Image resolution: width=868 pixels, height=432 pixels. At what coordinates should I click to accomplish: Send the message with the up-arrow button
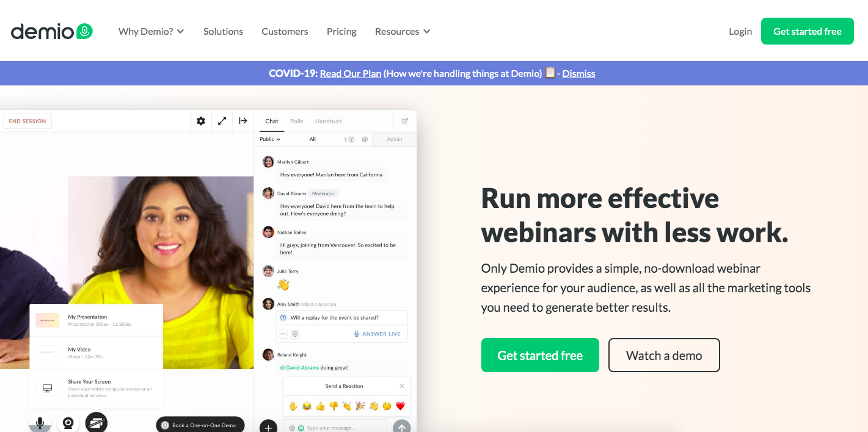pos(401,427)
